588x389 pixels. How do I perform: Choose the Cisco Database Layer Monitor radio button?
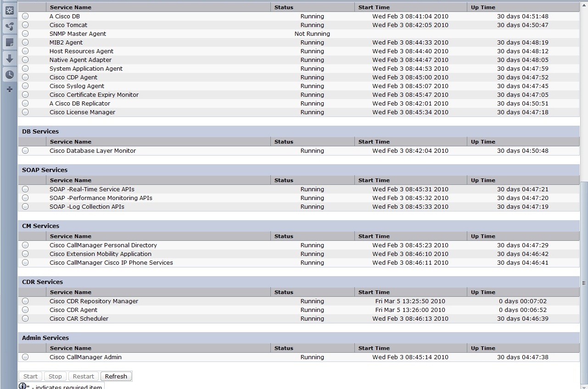tap(25, 150)
